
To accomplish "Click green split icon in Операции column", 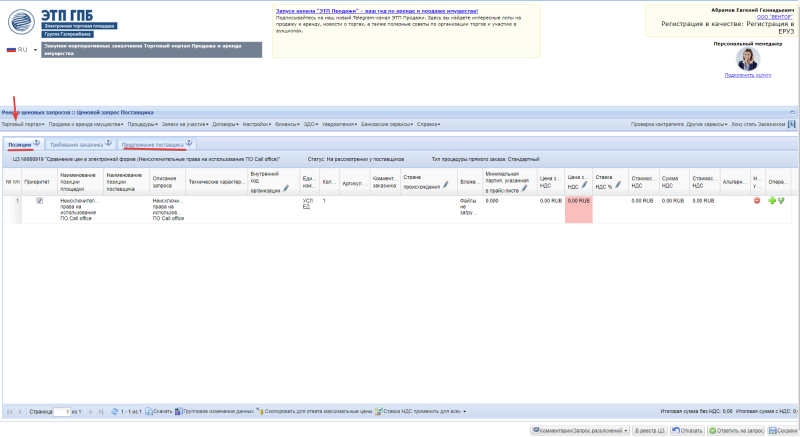I will pyautogui.click(x=781, y=201).
